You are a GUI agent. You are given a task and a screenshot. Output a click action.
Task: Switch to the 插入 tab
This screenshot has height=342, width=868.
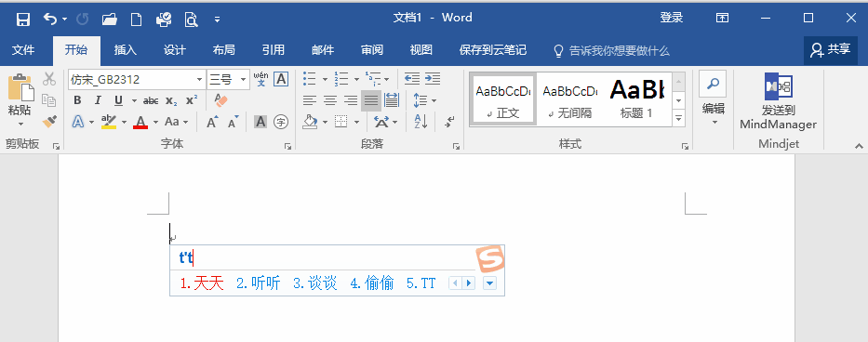pos(125,50)
